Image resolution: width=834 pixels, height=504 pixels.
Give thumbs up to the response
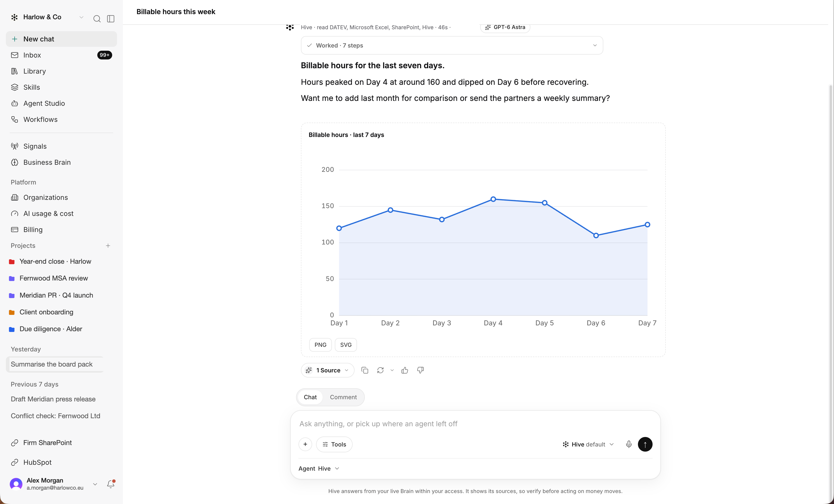pos(405,370)
